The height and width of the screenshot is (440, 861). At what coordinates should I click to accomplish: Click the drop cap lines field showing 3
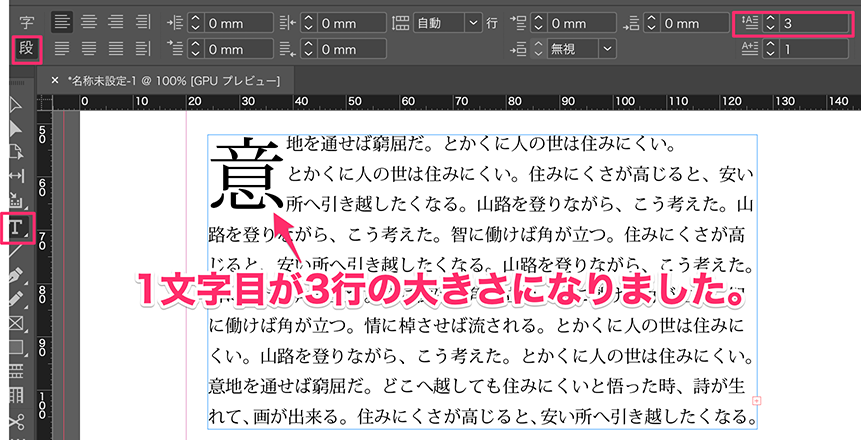click(x=813, y=23)
